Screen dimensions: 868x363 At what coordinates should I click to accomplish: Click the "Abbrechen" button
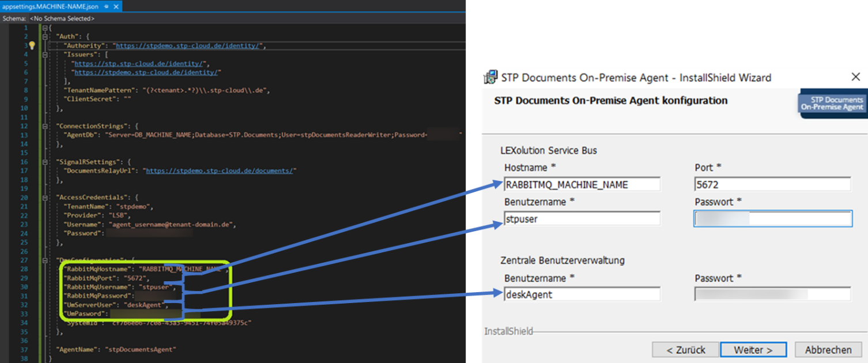(x=828, y=350)
